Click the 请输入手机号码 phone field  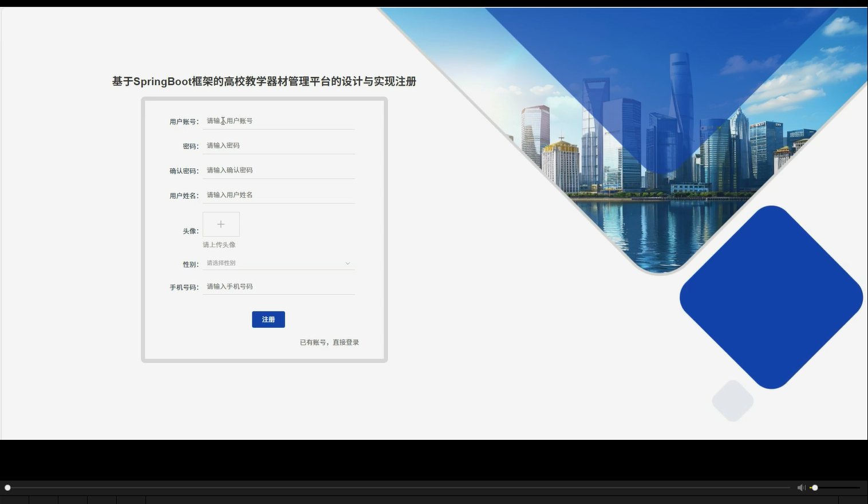tap(279, 286)
